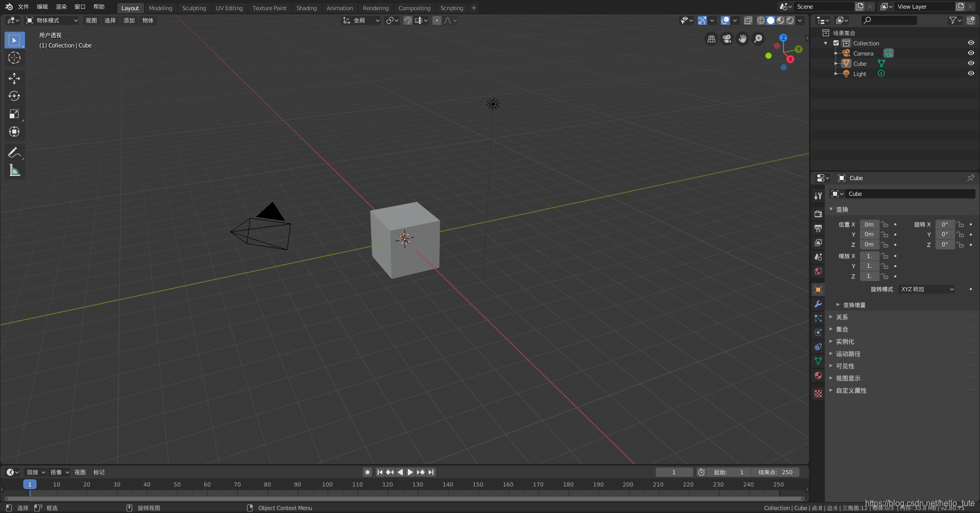Lock the location X value
Screen dimensions: 980x513
point(885,224)
